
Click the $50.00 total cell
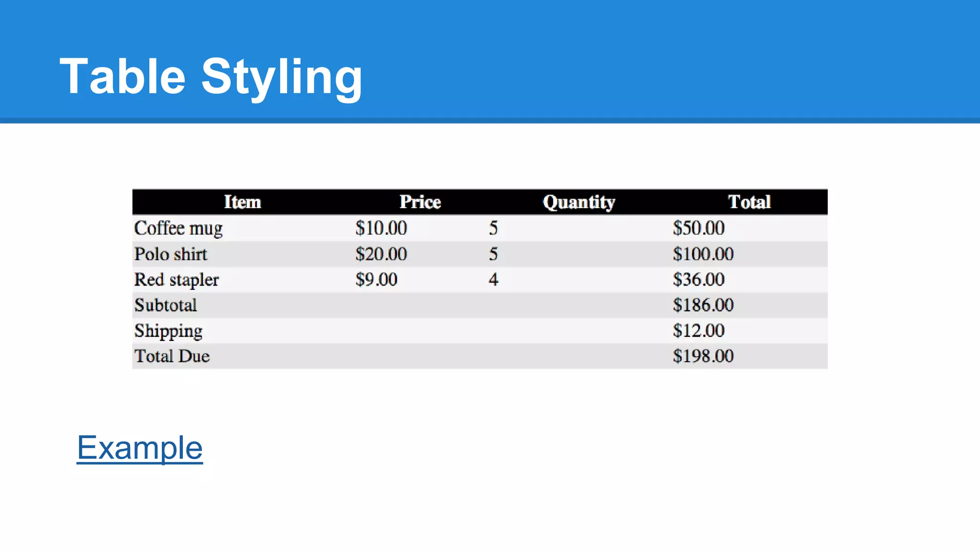click(699, 228)
